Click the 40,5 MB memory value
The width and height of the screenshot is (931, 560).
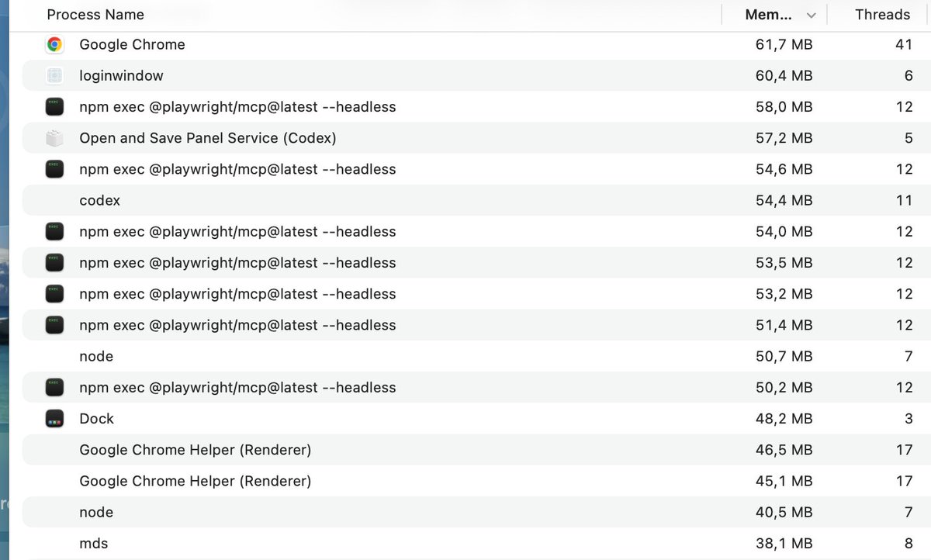tap(784, 512)
